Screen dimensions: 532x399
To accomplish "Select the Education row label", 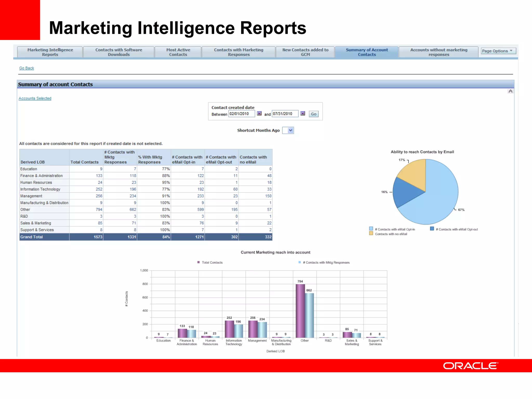I will coord(29,169).
